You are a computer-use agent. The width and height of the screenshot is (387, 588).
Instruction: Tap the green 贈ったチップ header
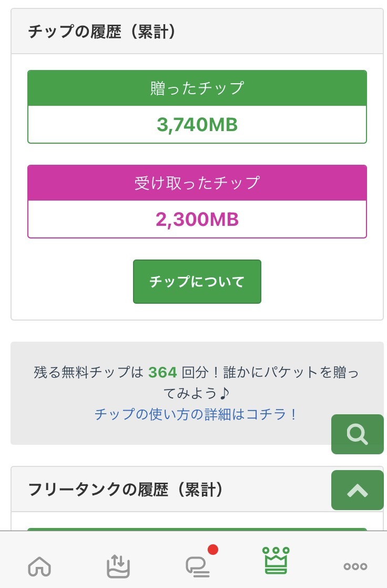197,88
